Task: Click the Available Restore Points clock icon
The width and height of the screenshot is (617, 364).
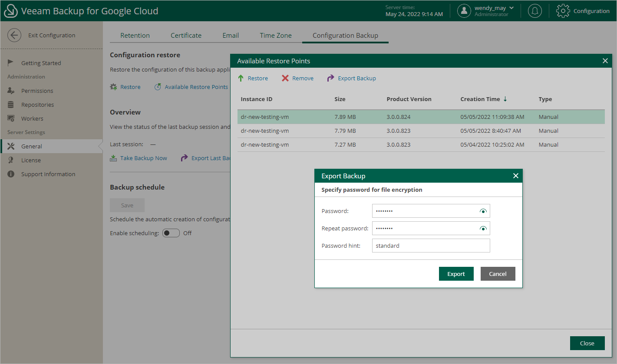Action: tap(158, 87)
